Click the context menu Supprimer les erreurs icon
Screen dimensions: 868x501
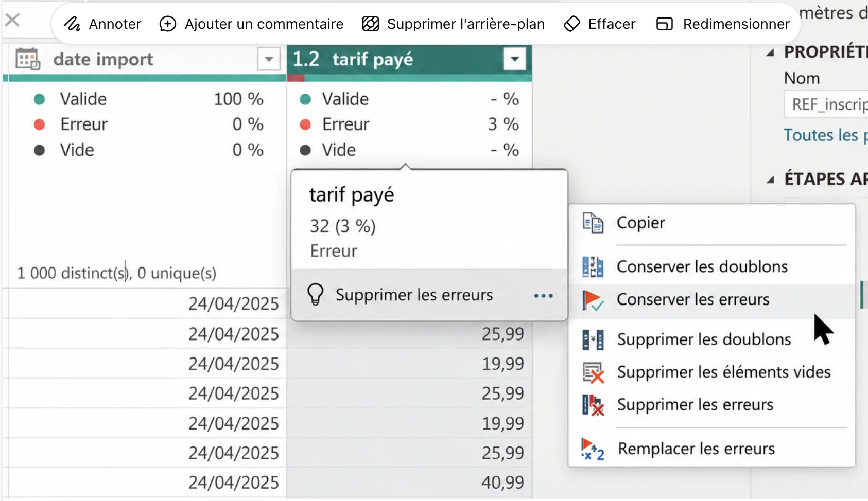[593, 405]
